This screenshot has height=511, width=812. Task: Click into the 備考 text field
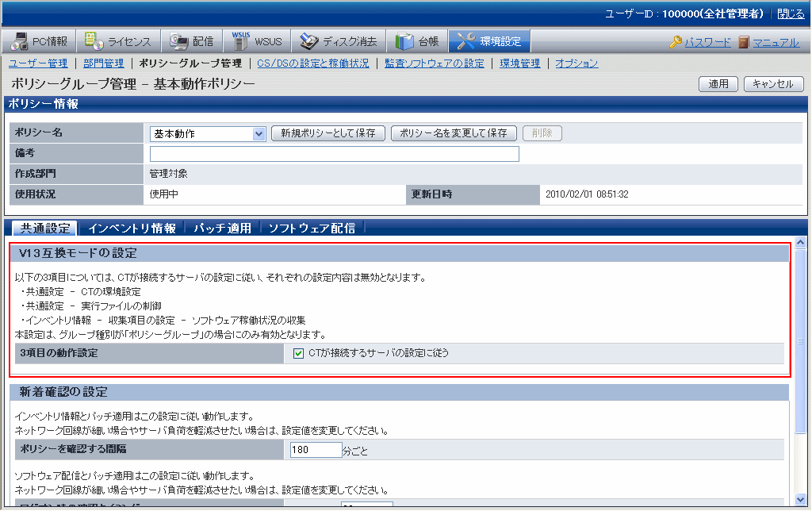click(334, 154)
